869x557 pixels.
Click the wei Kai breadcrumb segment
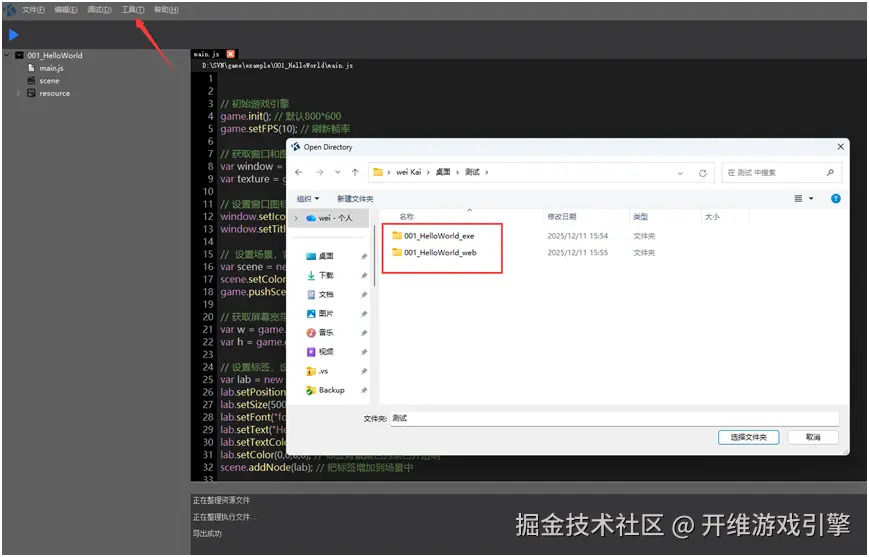(x=408, y=172)
